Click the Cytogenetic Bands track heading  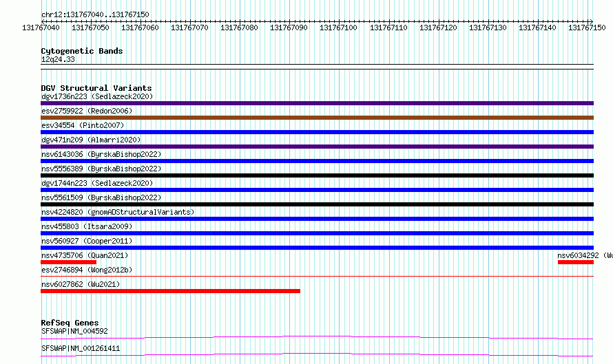[82, 51]
